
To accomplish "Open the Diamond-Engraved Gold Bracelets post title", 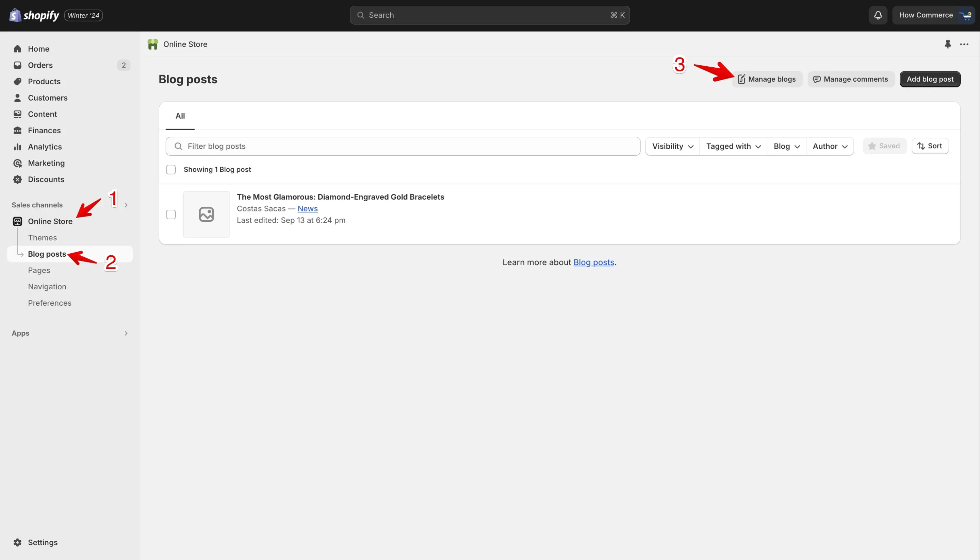I will tap(340, 197).
